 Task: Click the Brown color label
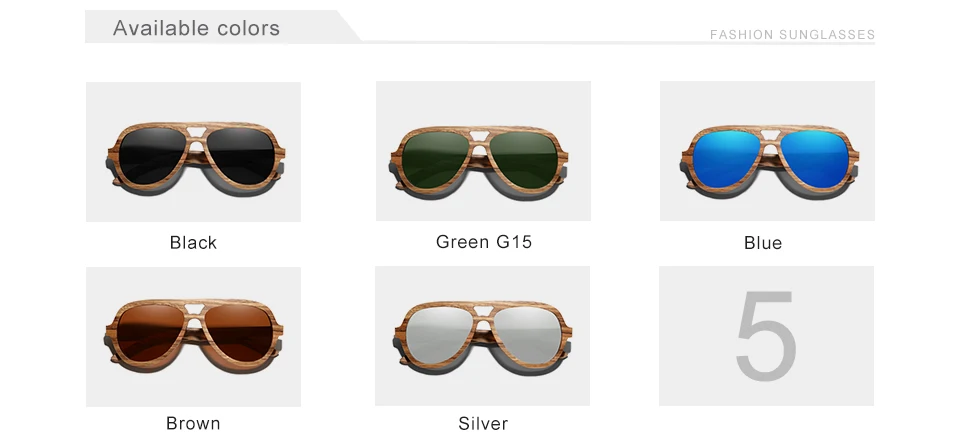pos(193,423)
